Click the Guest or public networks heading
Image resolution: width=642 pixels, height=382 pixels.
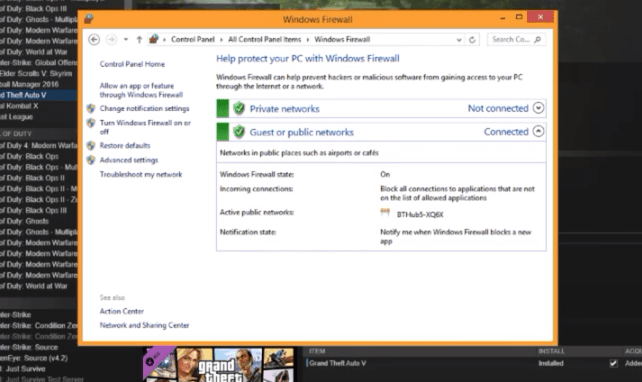tap(302, 132)
